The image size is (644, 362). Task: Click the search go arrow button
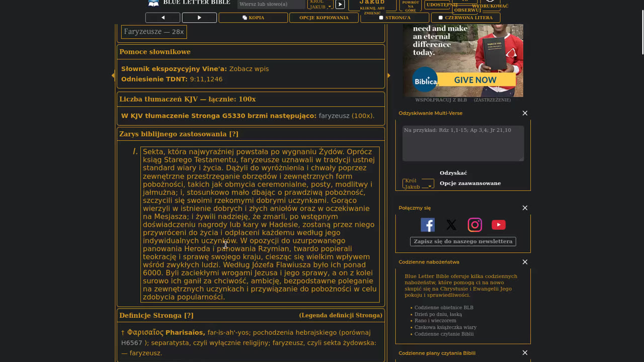coord(340,5)
